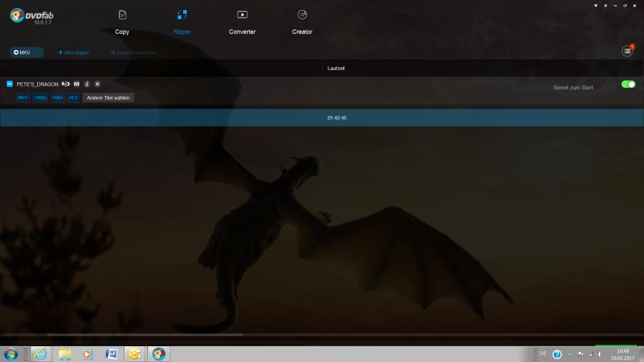Open the Copy module
Viewport: 644px width, 362px height.
[122, 22]
